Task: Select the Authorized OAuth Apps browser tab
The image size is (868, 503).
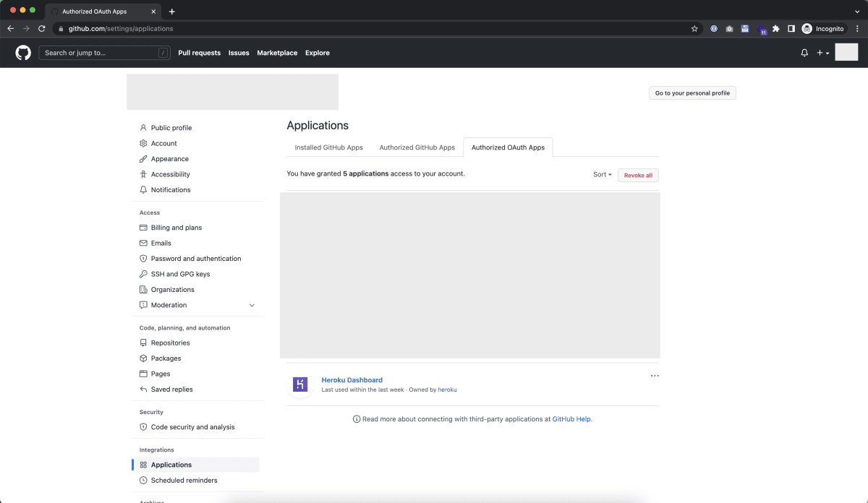Action: [x=103, y=12]
